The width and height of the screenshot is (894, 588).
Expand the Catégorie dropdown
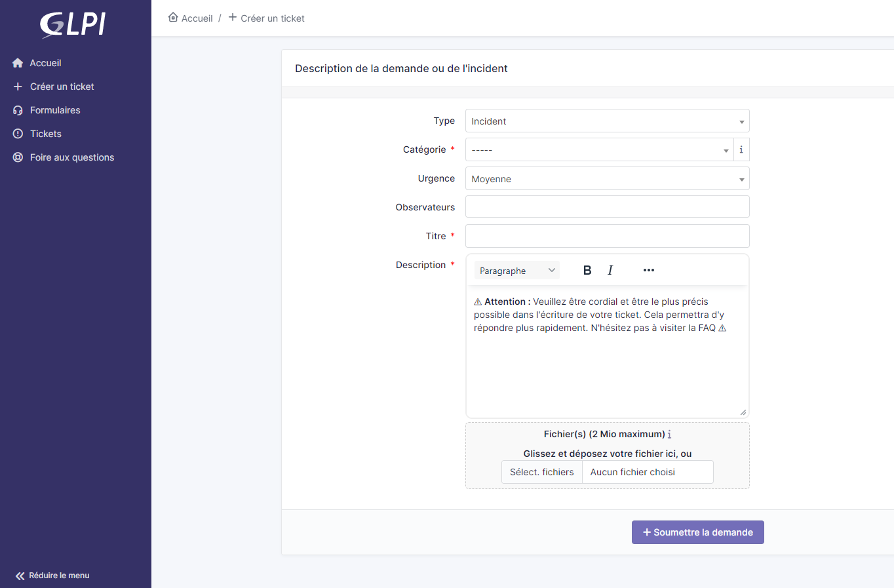[599, 150]
